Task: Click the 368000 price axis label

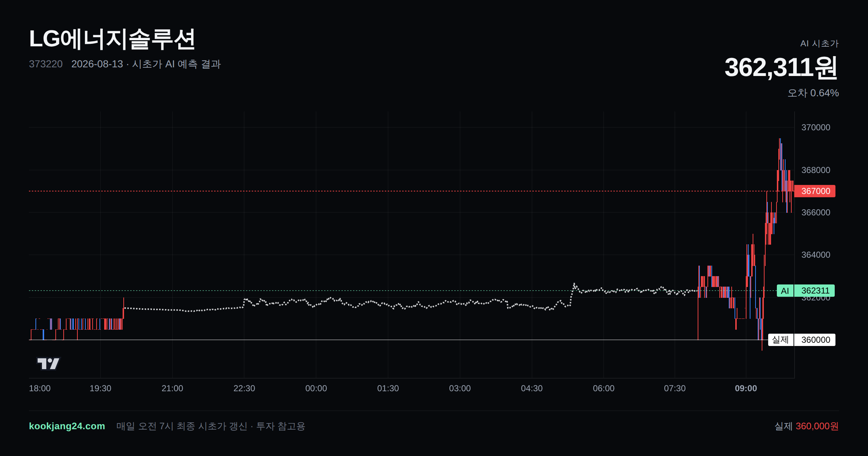Action: pyautogui.click(x=816, y=170)
